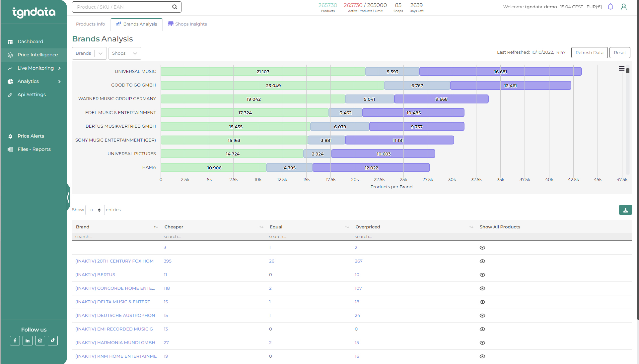
Task: Show products for CONCORDE HOME ENTE
Action: [482, 288]
